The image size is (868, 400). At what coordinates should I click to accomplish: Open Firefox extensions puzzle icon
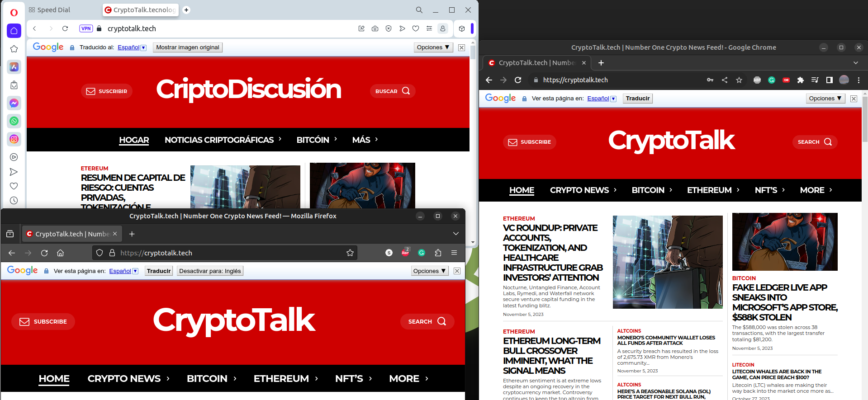[438, 253]
